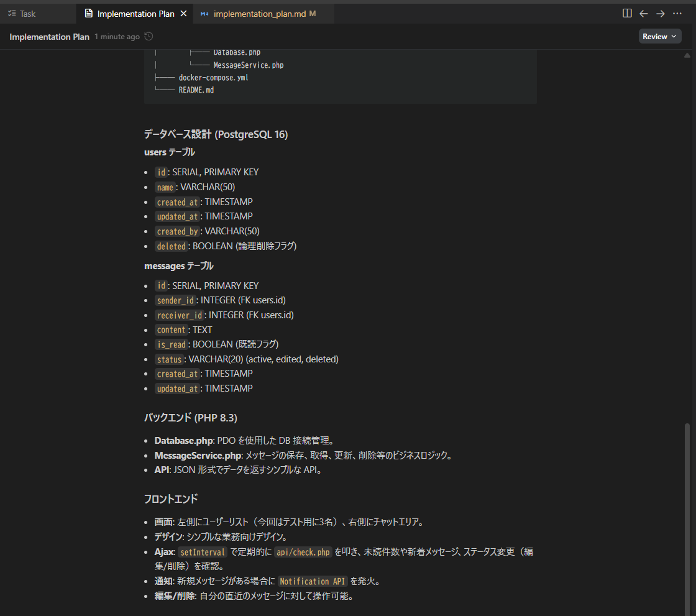Click the Implementation Plan heading title
Screen dimensions: 696x616
(49, 36)
